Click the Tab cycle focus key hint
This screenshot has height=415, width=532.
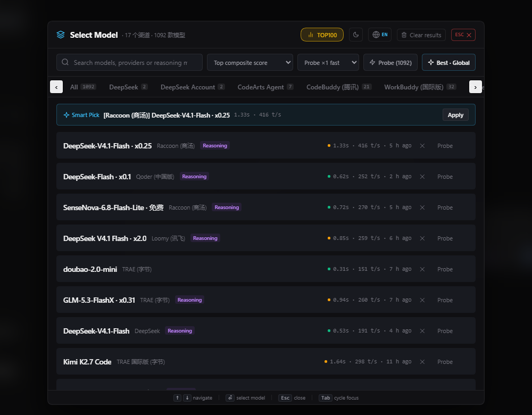tap(326, 397)
